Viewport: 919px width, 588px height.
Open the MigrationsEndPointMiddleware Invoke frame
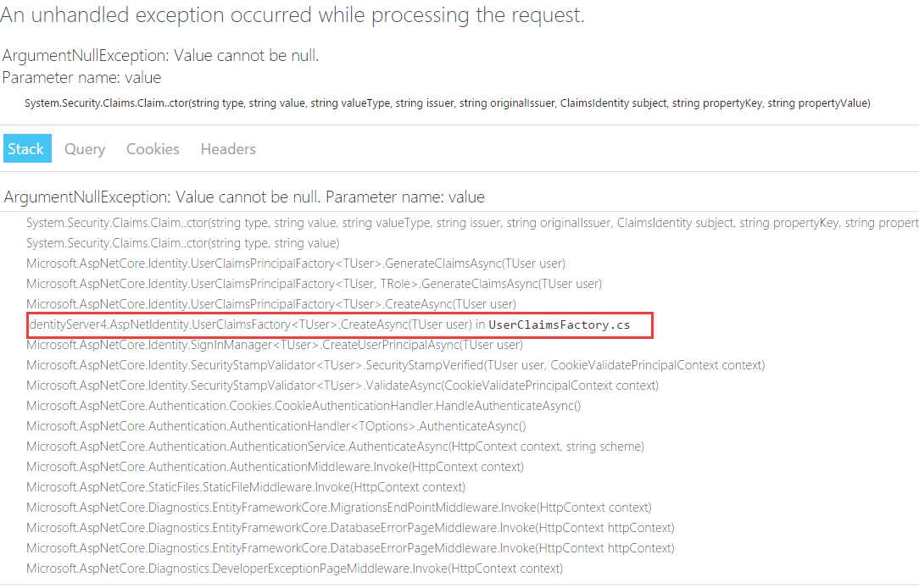point(338,508)
